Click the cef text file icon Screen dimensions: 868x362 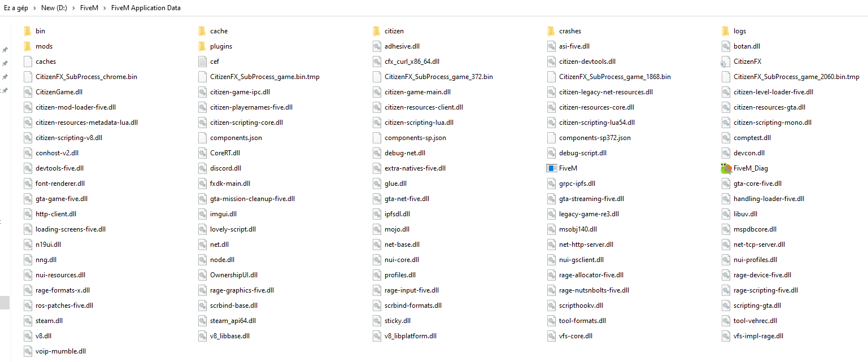(202, 62)
